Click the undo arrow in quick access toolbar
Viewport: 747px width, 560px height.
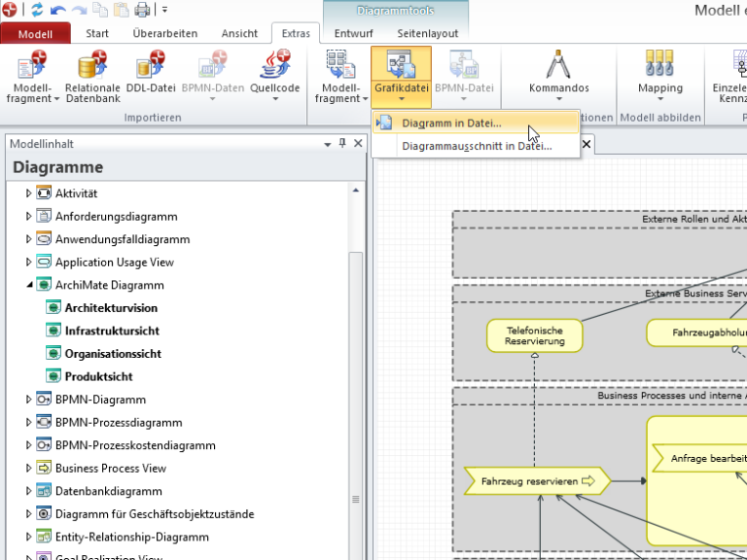click(x=57, y=10)
